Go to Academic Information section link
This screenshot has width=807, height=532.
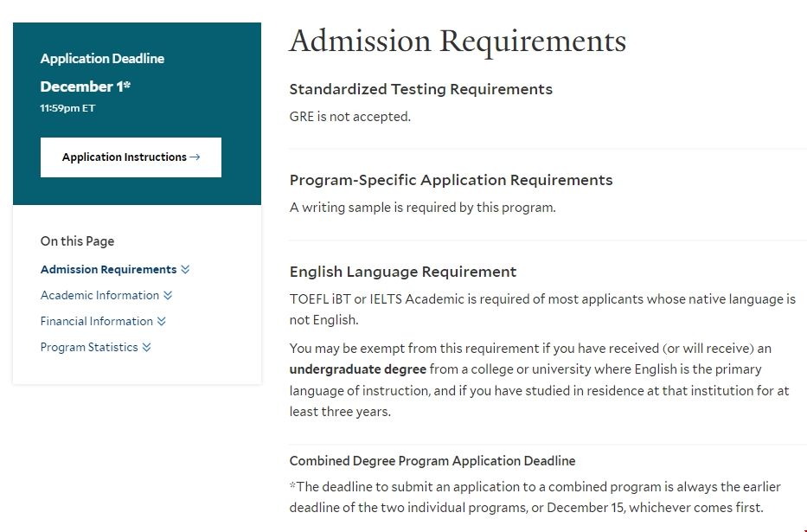coord(99,296)
